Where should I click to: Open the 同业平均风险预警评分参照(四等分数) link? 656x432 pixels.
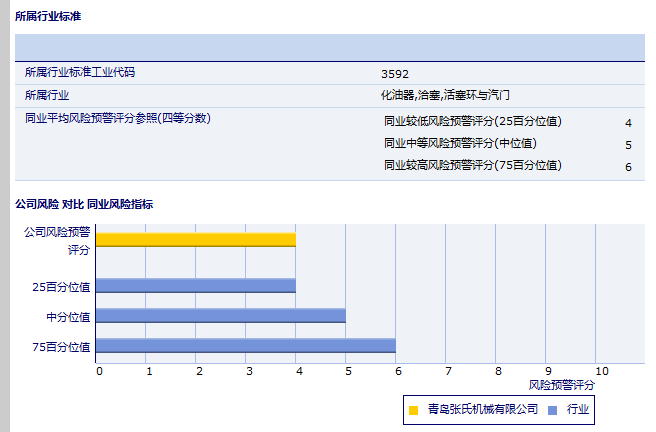coord(116,118)
